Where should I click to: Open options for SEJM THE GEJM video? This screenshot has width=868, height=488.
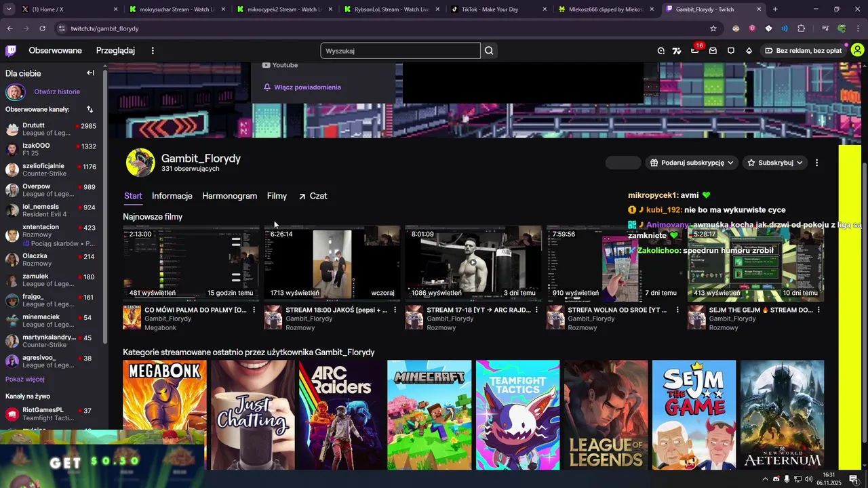coord(818,310)
